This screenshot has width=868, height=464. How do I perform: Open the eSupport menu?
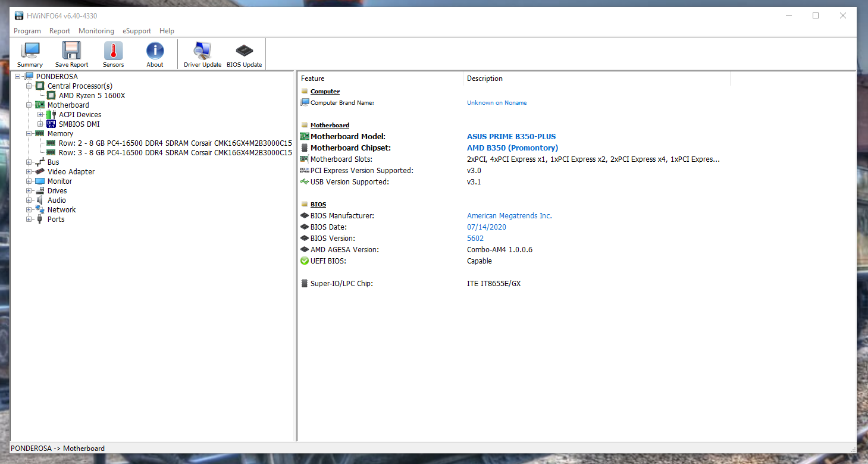pyautogui.click(x=137, y=31)
